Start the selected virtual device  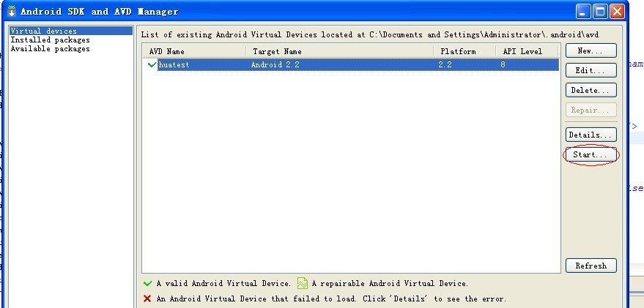click(x=591, y=154)
